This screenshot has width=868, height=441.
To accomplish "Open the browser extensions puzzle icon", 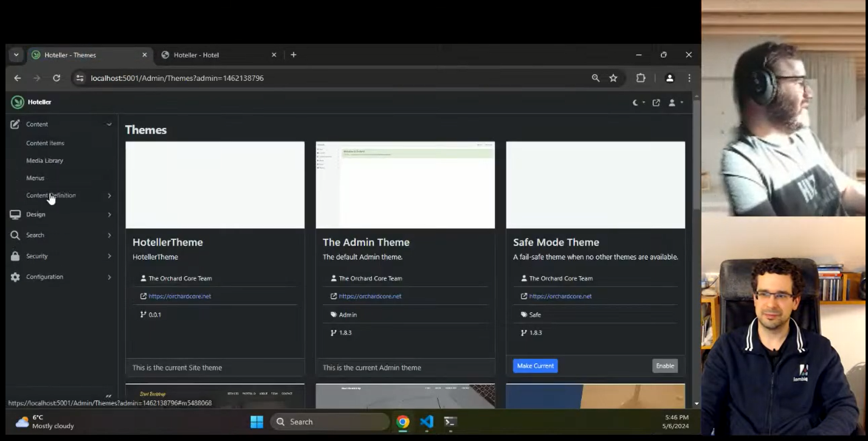I will (x=641, y=78).
